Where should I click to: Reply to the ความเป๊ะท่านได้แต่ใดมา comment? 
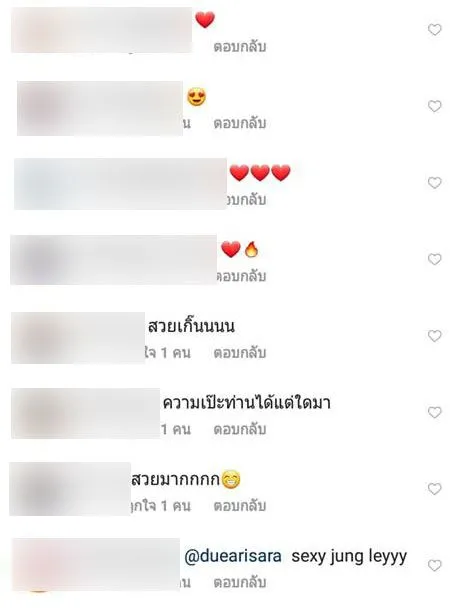pyautogui.click(x=240, y=430)
